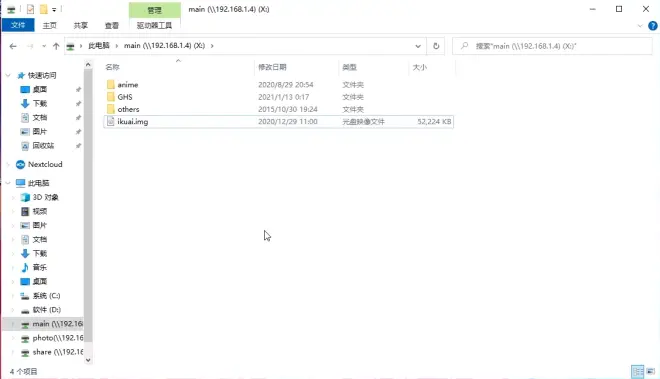Open the Explorer help icon
Image resolution: width=660 pixels, height=379 pixels.
tap(653, 26)
